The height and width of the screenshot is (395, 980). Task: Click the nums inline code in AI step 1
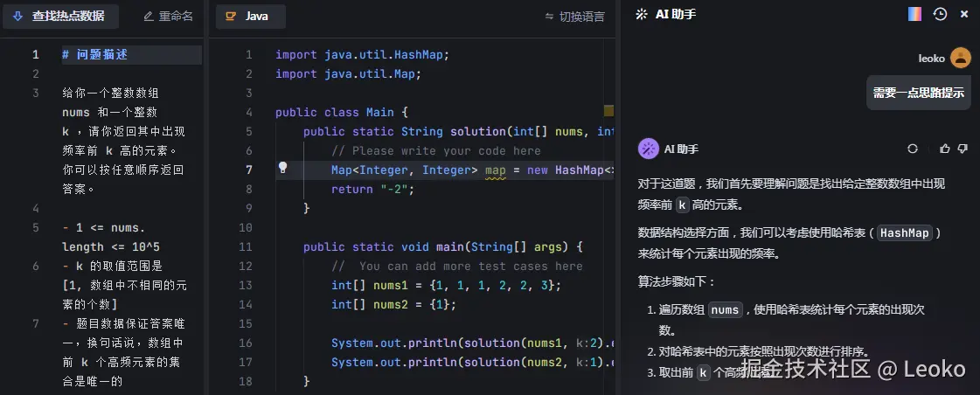click(x=726, y=310)
